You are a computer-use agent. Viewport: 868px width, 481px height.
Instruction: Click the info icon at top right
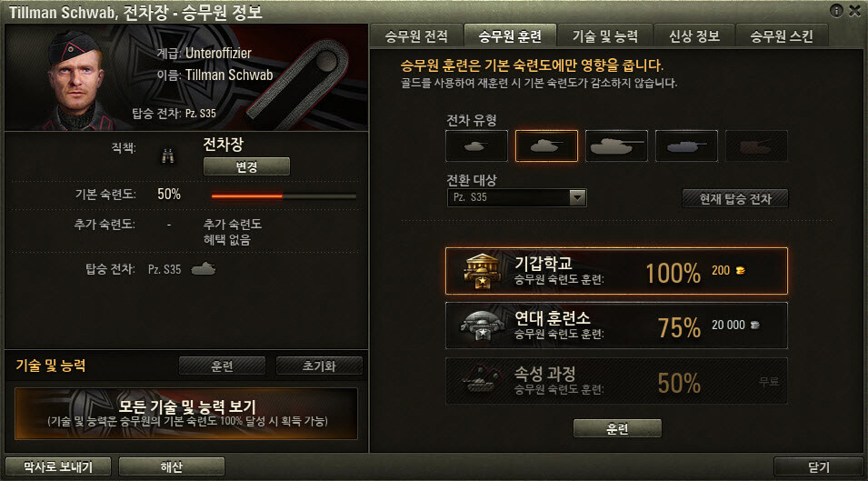pos(836,11)
